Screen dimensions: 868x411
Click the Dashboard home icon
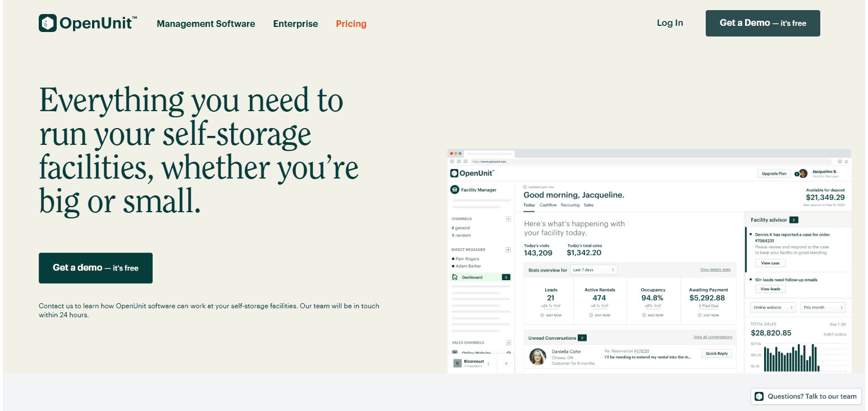455,277
